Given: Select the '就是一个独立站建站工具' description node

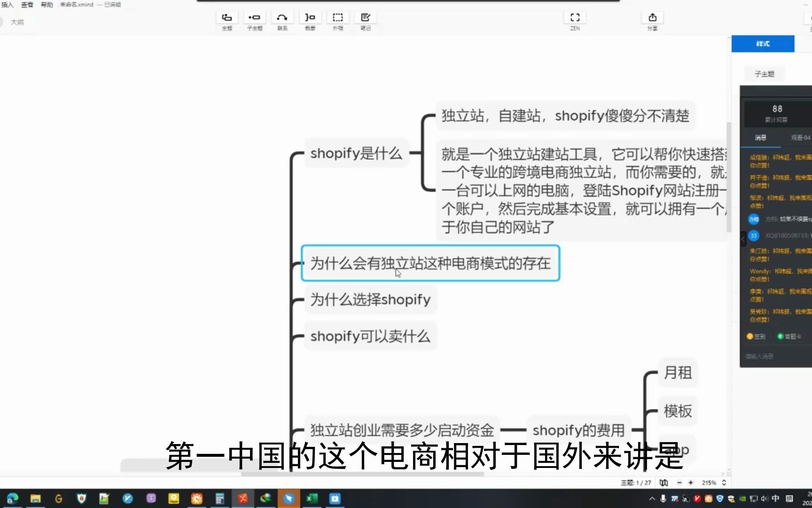Looking at the screenshot, I should [583, 190].
